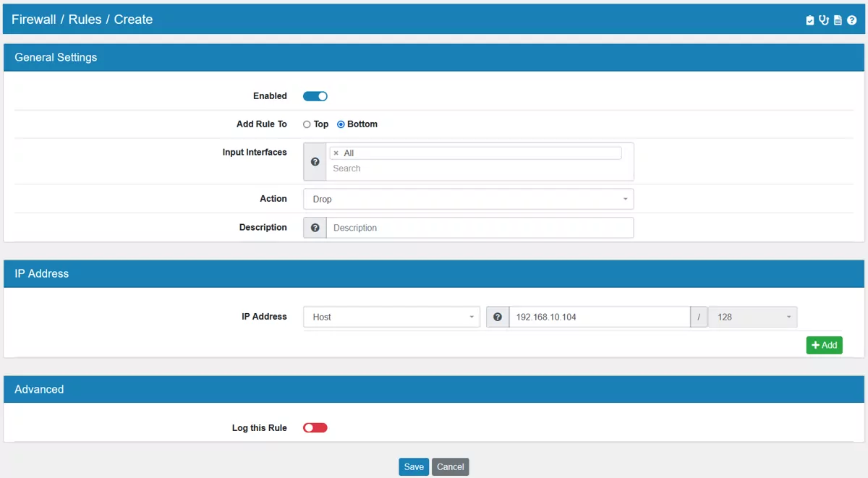Screen dimensions: 868x478
Task: Open the stethoscope diagnostics icon
Action: click(824, 20)
